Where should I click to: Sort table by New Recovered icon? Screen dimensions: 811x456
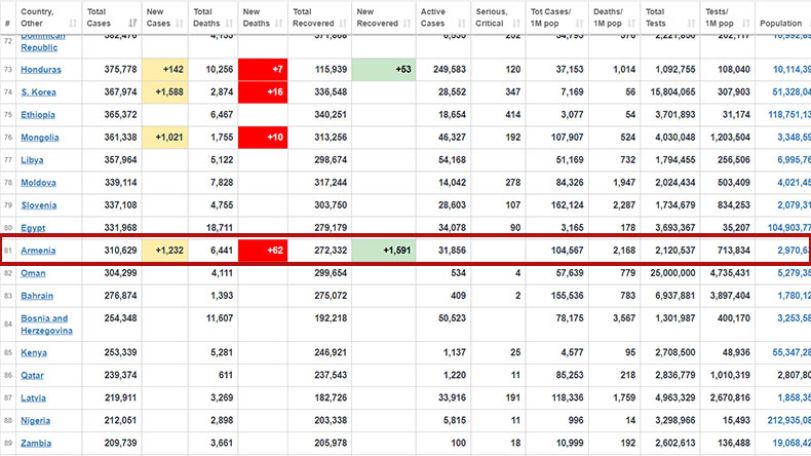pos(407,23)
